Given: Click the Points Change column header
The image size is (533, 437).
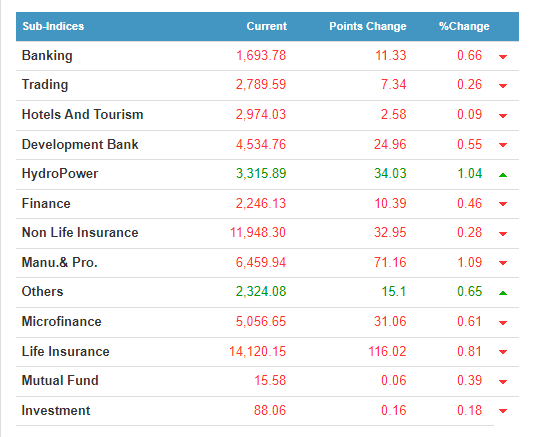Looking at the screenshot, I should click(367, 26).
